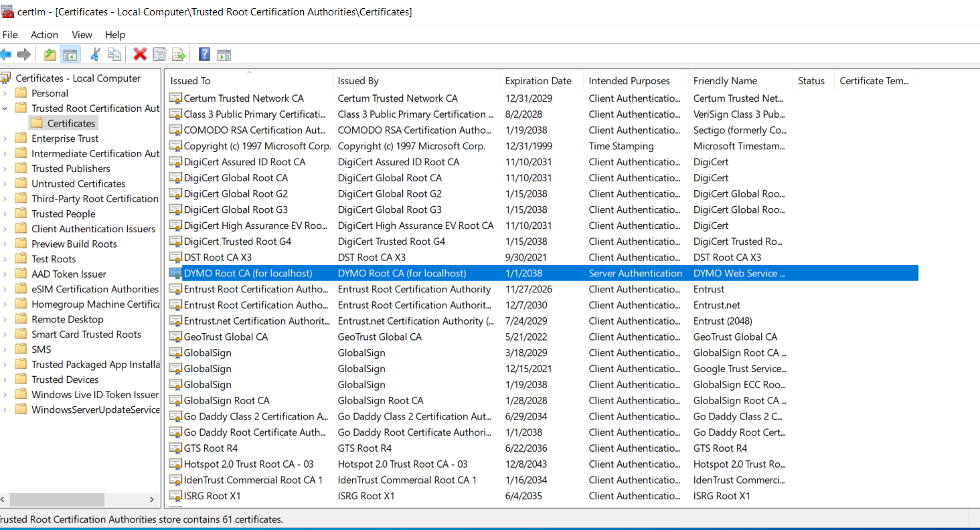Expand the Untrusted Certificates tree node
Viewport: 980px width, 530px height.
[x=5, y=184]
